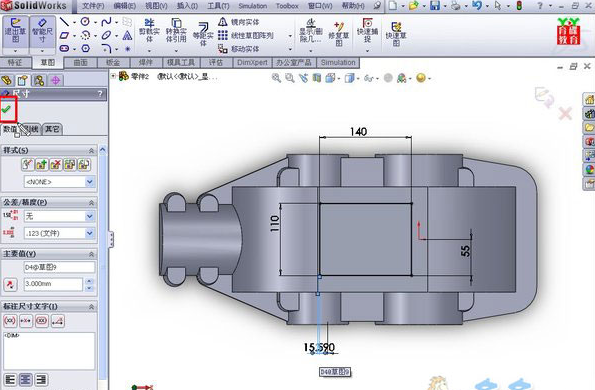595x390 pixels.
Task: Select the Polygon sketch tool
Action: coord(85,49)
